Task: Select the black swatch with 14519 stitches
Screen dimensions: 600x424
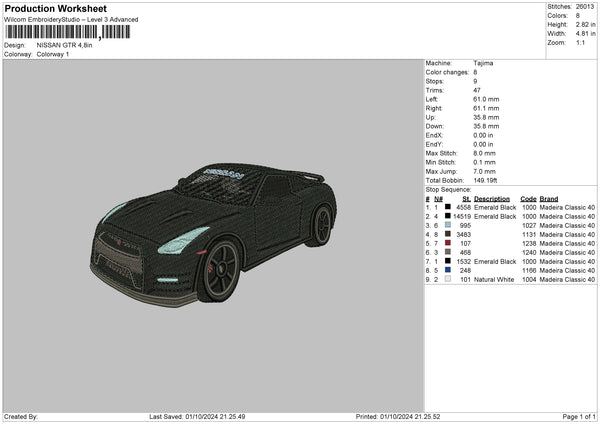Action: (447, 216)
